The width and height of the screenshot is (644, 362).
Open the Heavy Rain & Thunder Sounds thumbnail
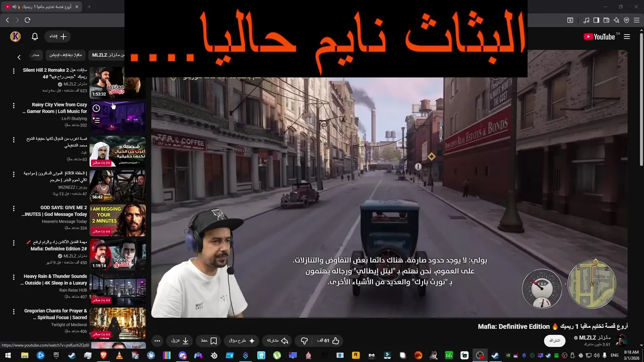click(x=118, y=289)
